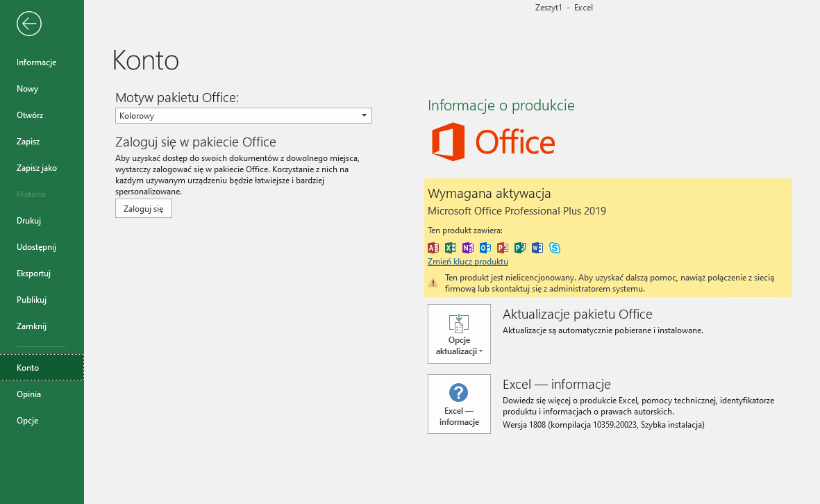Viewport: 820px width, 504px height.
Task: Click the Ten produkt zawiera: label
Action: (465, 230)
